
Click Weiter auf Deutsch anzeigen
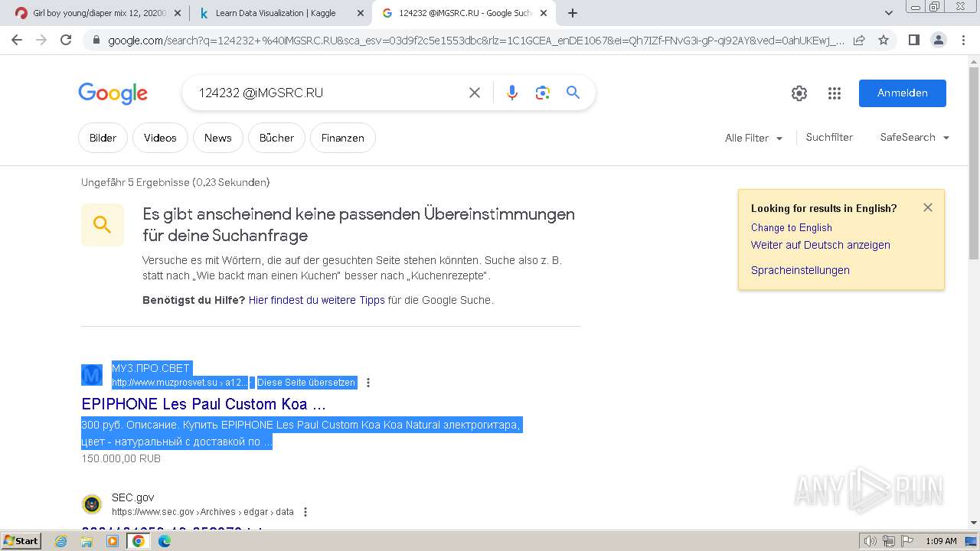[x=820, y=245]
